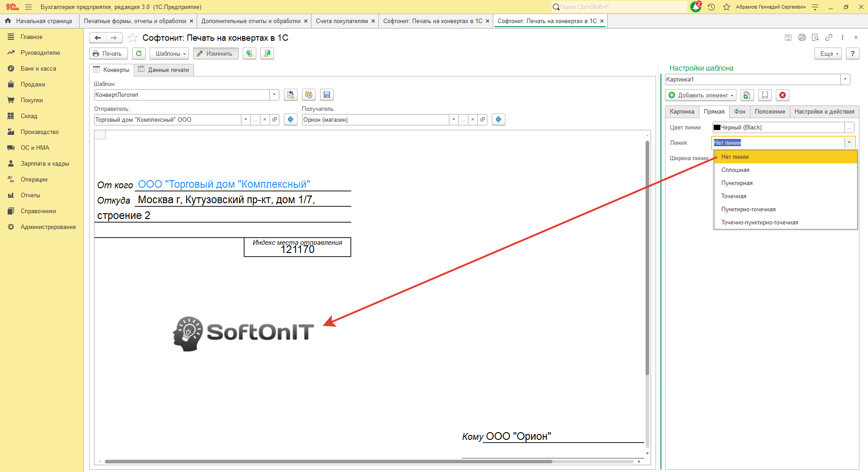This screenshot has height=472, width=868.
Task: Click the Печать button
Action: coord(108,53)
